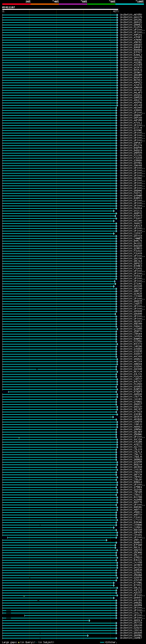Open hit UniRef100_Q43432
This screenshot has height=644, width=146.
click(x=131, y=90)
